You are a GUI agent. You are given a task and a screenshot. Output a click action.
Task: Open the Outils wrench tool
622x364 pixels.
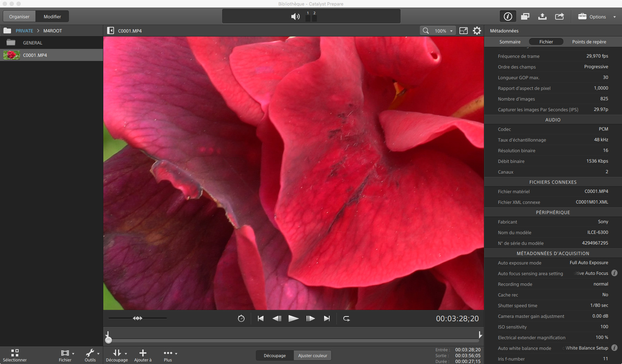point(90,353)
